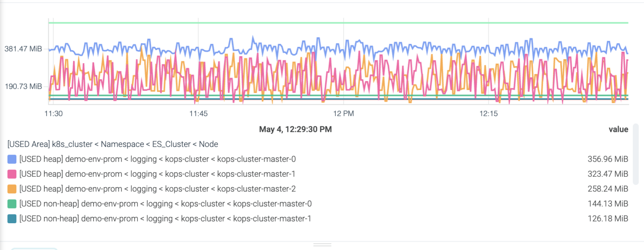Click the 11:45 time axis label
Image resolution: width=644 pixels, height=250 pixels.
click(198, 113)
